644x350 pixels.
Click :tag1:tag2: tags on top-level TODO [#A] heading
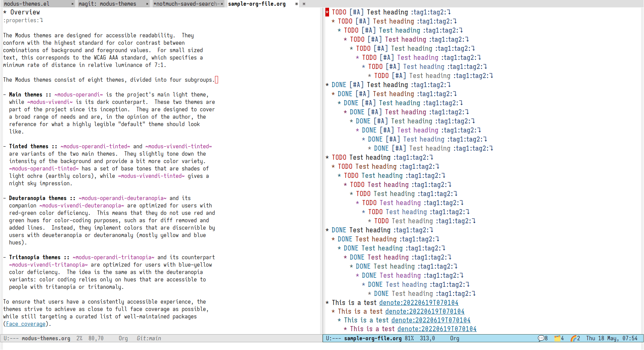429,12
